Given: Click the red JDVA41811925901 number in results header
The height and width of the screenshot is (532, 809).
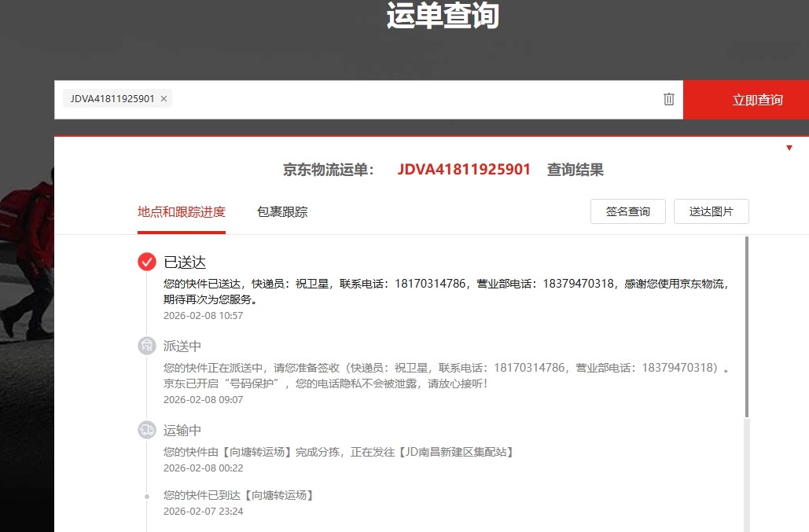Looking at the screenshot, I should tap(464, 170).
